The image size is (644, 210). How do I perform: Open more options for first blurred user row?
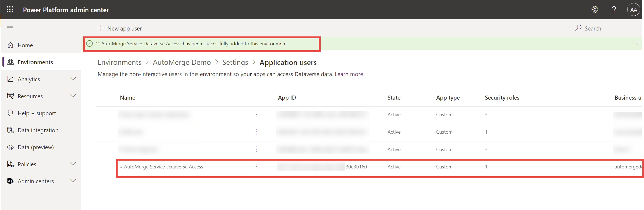(x=256, y=114)
